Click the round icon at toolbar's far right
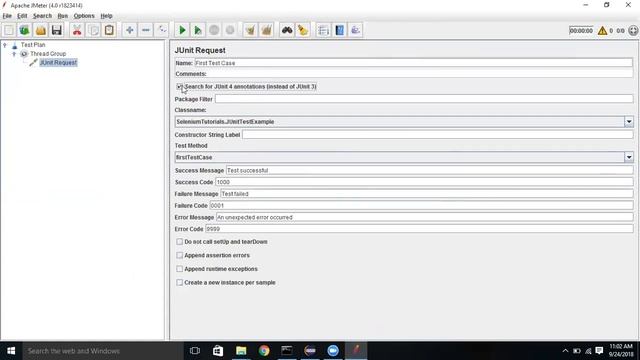 coord(633,31)
